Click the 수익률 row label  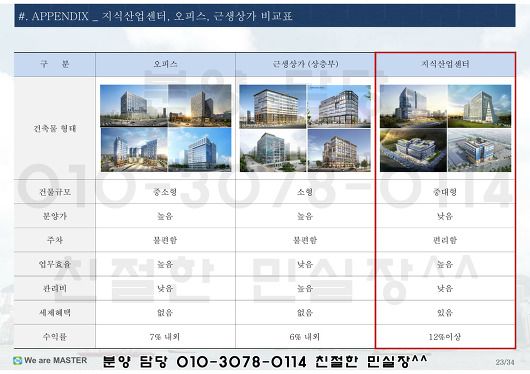pos(55,336)
